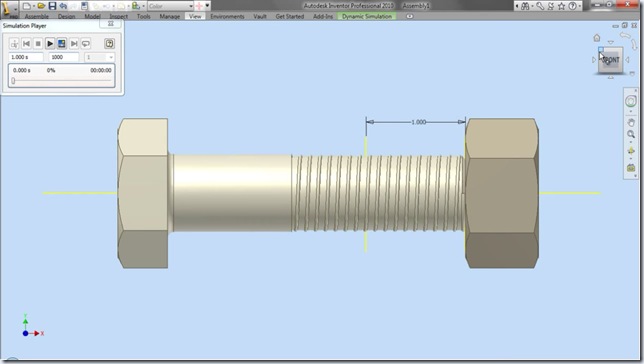Viewport: 644px width, 364px height.
Task: Toggle continuous playback loop button
Action: 85,43
